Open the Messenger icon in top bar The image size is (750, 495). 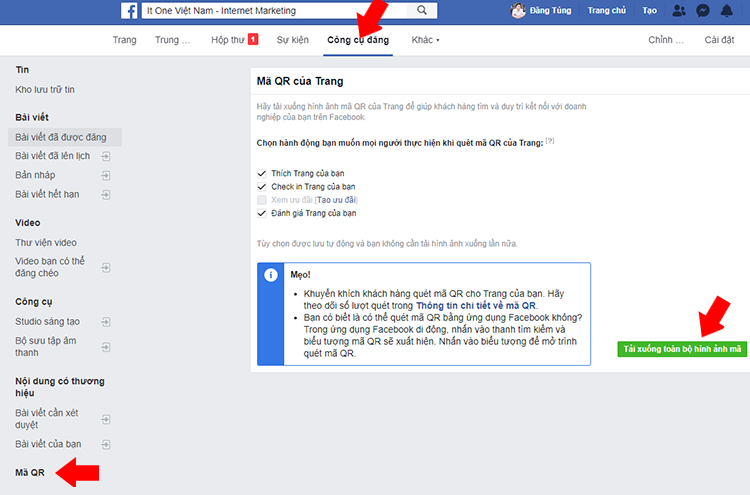pos(703,11)
